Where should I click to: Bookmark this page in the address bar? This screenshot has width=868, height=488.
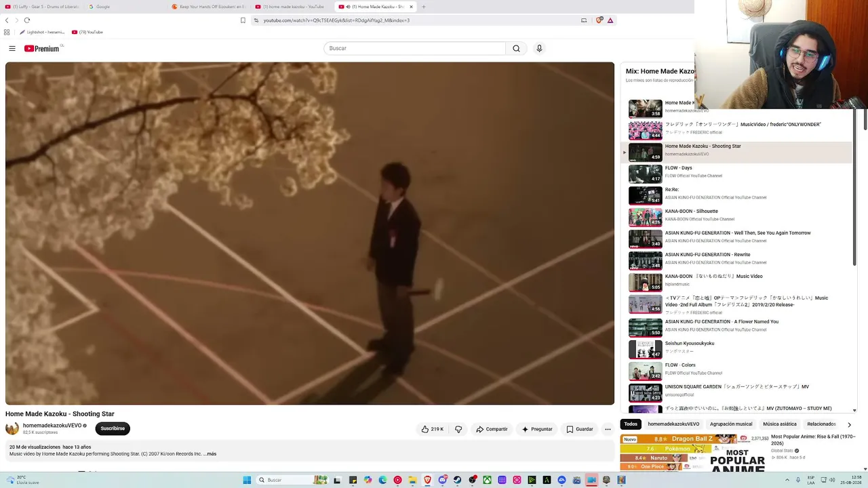point(243,20)
